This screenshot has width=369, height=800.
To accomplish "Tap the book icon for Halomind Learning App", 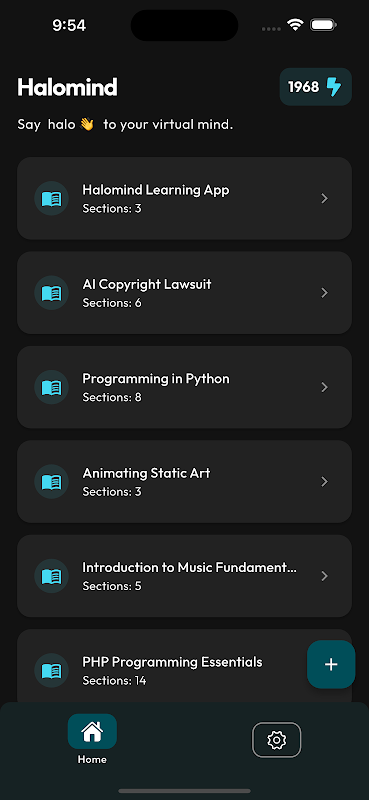I will pos(52,198).
